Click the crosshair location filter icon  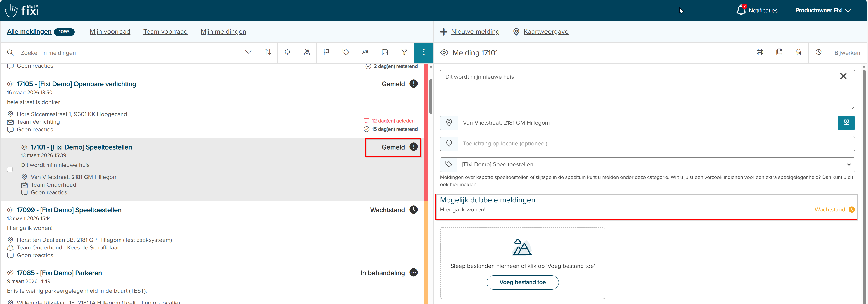click(287, 52)
